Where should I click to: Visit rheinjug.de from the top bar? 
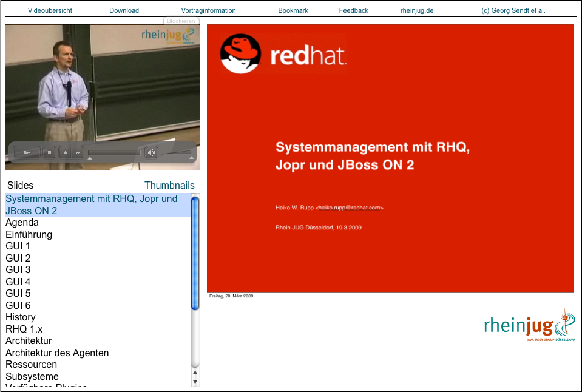tap(417, 10)
